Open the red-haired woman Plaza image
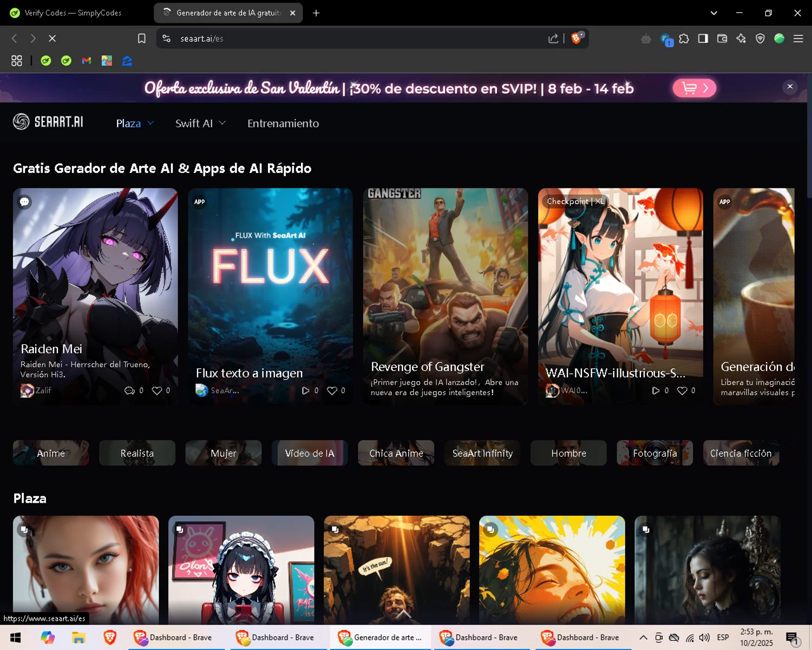This screenshot has width=812, height=650. tap(86, 570)
